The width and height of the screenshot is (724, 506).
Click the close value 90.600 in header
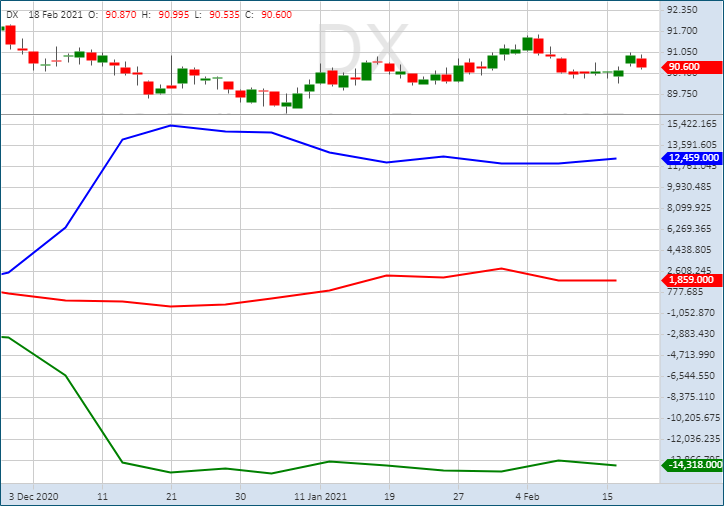[x=277, y=15]
